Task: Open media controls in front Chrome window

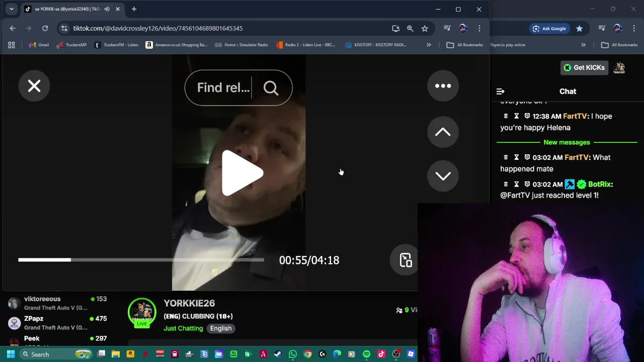Action: pyautogui.click(x=447, y=28)
